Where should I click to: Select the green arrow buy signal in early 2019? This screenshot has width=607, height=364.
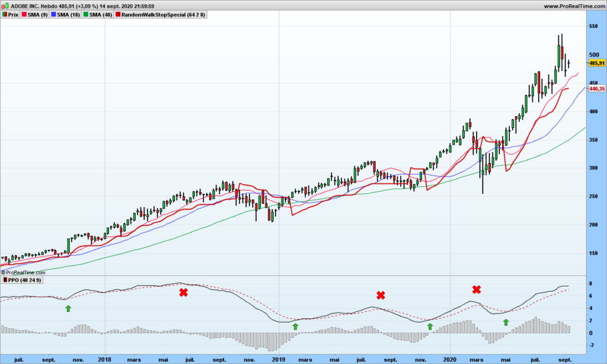(x=295, y=327)
